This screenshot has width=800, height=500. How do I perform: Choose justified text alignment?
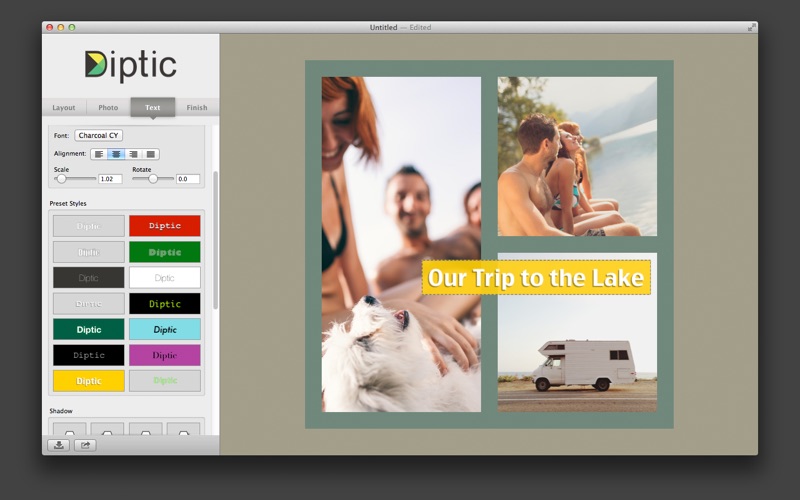coord(151,154)
